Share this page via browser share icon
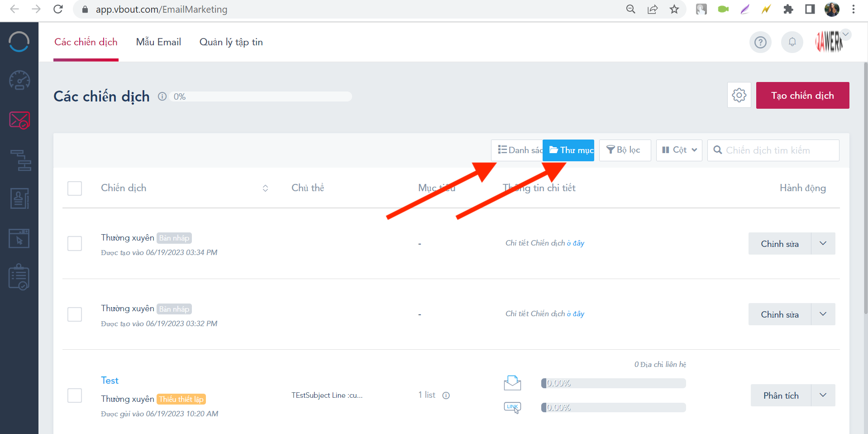This screenshot has width=868, height=434. pos(653,9)
